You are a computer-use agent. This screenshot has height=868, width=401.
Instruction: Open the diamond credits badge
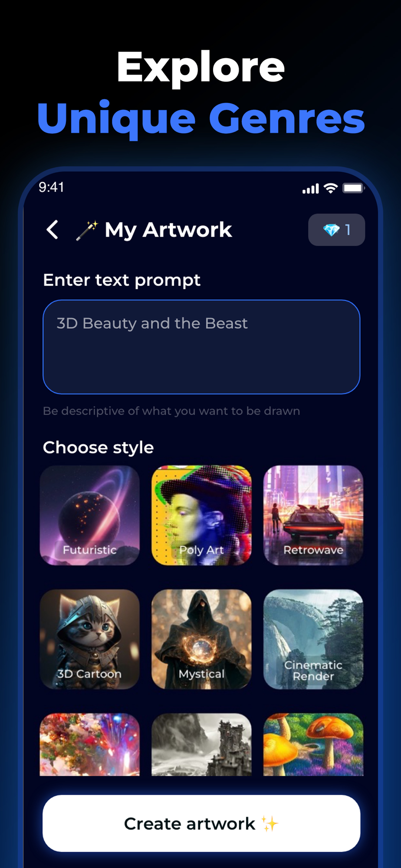click(336, 230)
